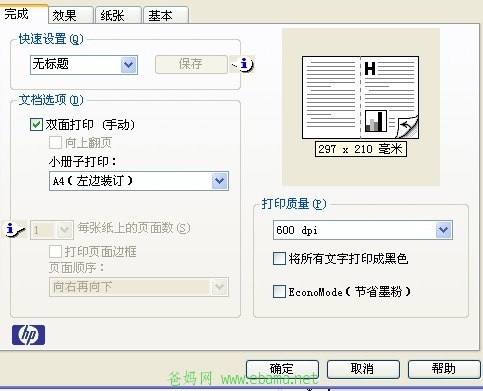Open the 向右再向下 page order dropdown
The height and width of the screenshot is (391, 483).
[139, 287]
